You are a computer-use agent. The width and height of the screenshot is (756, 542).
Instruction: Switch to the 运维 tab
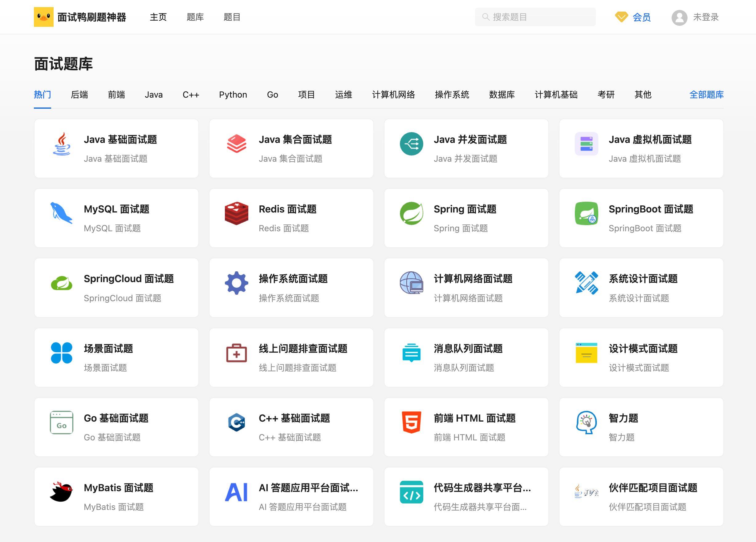(x=343, y=95)
